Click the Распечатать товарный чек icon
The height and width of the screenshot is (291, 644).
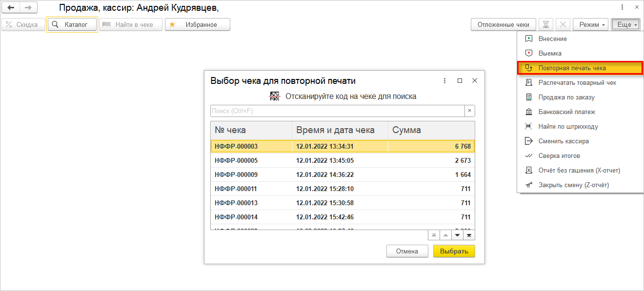pyautogui.click(x=528, y=82)
